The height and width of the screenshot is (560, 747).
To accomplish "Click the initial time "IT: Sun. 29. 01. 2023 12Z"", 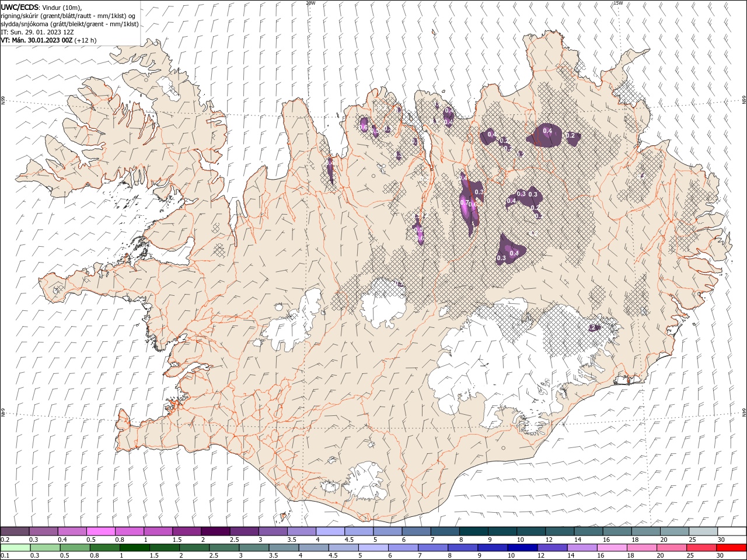I will click(x=39, y=32).
